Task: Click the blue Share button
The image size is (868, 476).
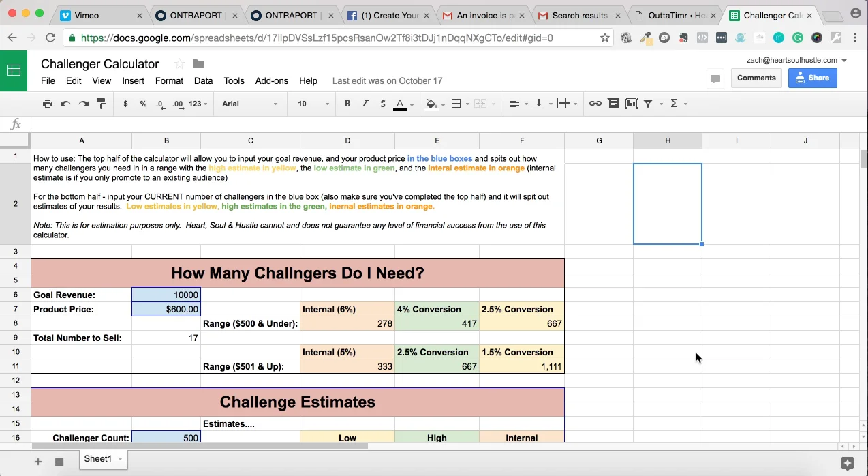Action: (x=812, y=78)
